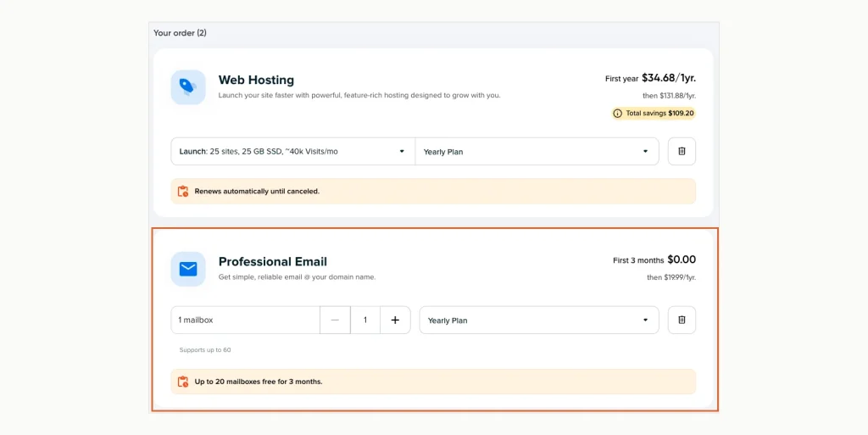The width and height of the screenshot is (868, 435).
Task: Open the Web Hosting Yearly Plan dropdown
Action: [537, 151]
